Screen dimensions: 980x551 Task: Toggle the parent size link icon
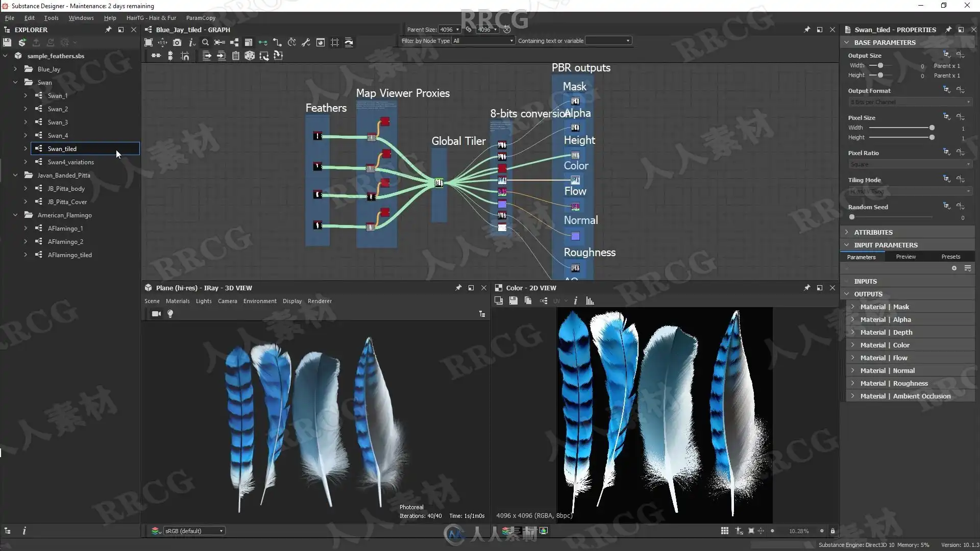point(469,30)
